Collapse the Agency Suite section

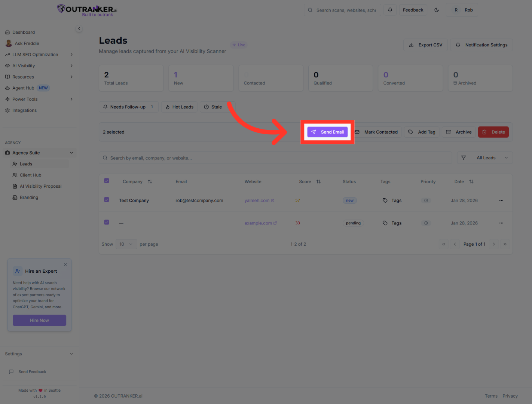point(40,153)
